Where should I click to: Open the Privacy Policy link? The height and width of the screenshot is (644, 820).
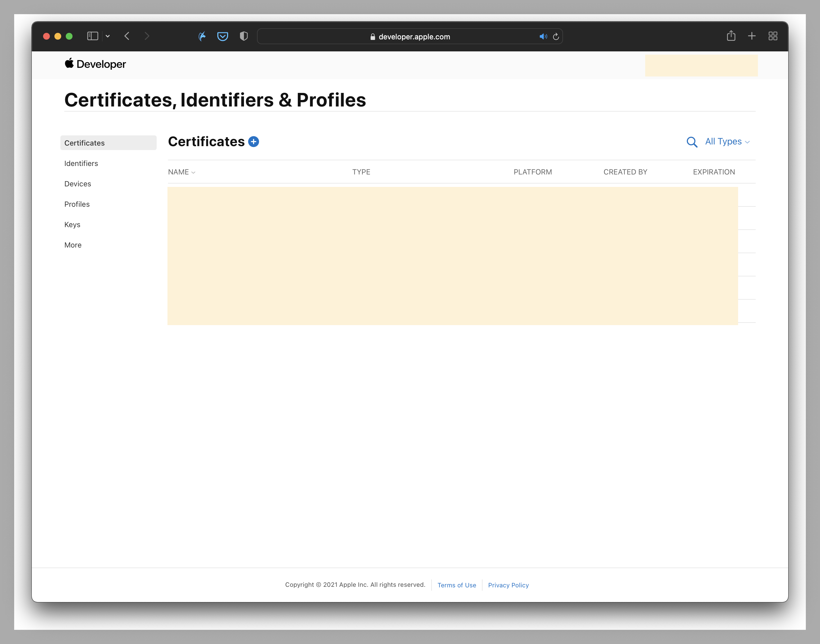tap(508, 585)
